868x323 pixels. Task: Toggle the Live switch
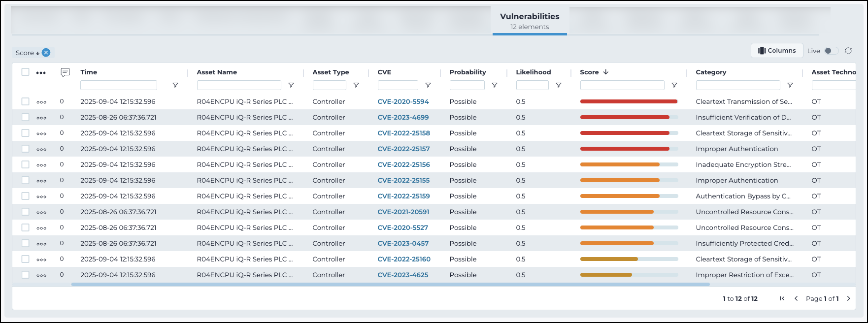(x=831, y=51)
